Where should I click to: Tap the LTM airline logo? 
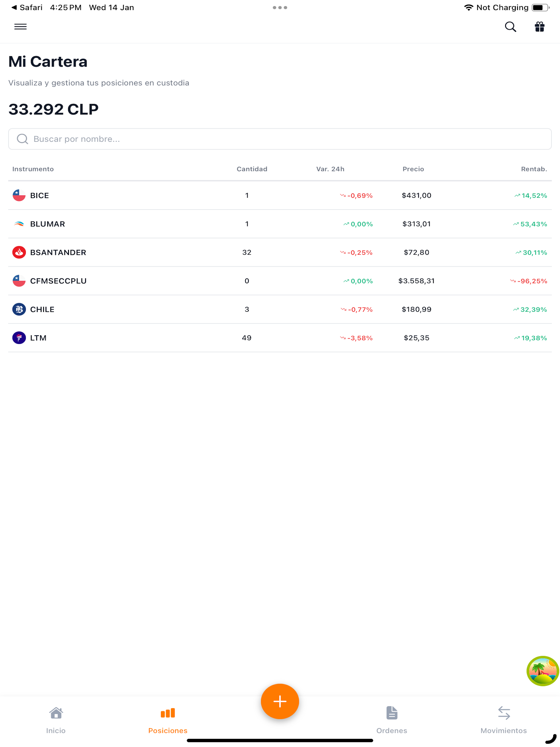pos(19,338)
